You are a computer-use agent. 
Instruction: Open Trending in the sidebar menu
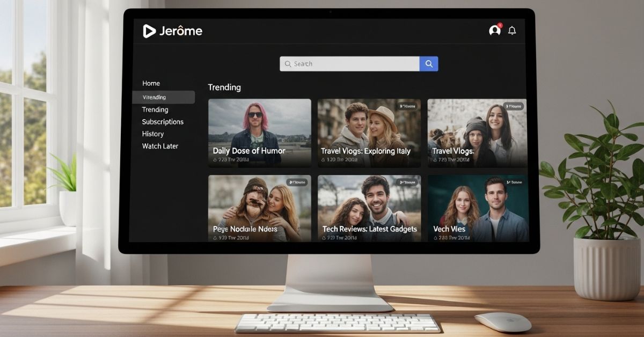pos(155,109)
